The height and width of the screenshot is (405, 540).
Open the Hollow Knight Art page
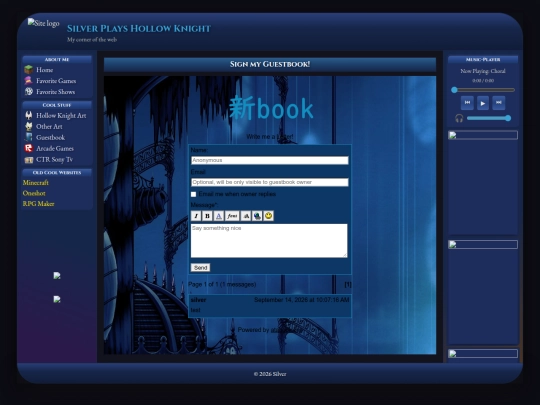tap(61, 116)
